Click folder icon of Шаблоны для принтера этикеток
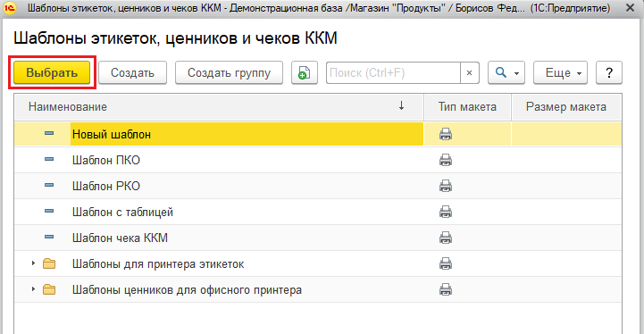 point(49,263)
